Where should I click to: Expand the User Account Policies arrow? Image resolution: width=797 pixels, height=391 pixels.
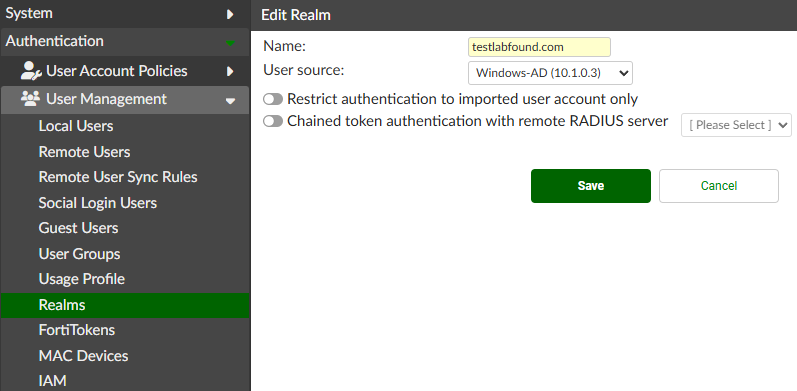coord(230,71)
